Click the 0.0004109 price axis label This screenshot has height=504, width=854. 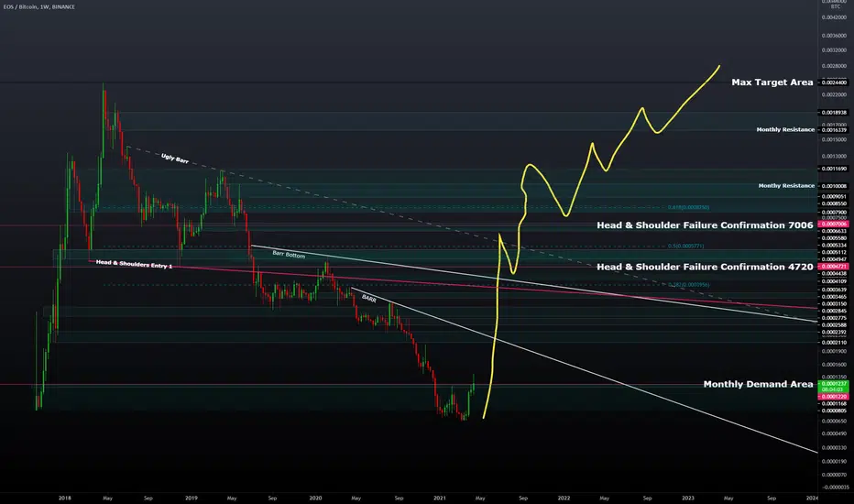[x=834, y=281]
